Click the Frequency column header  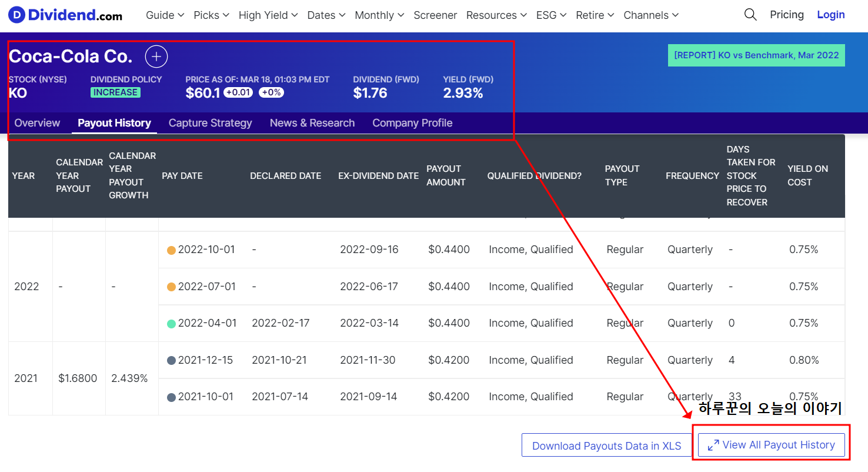(x=692, y=176)
